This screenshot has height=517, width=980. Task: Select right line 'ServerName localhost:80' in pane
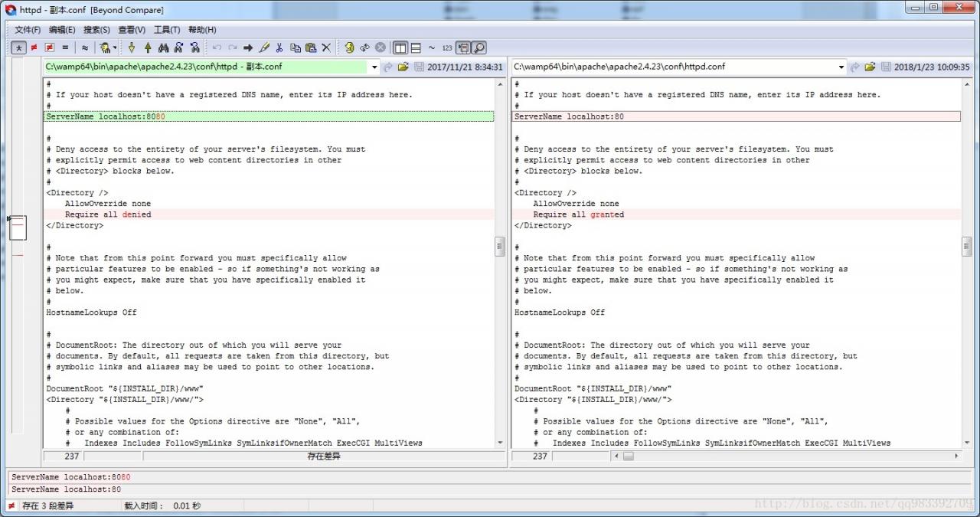[737, 116]
